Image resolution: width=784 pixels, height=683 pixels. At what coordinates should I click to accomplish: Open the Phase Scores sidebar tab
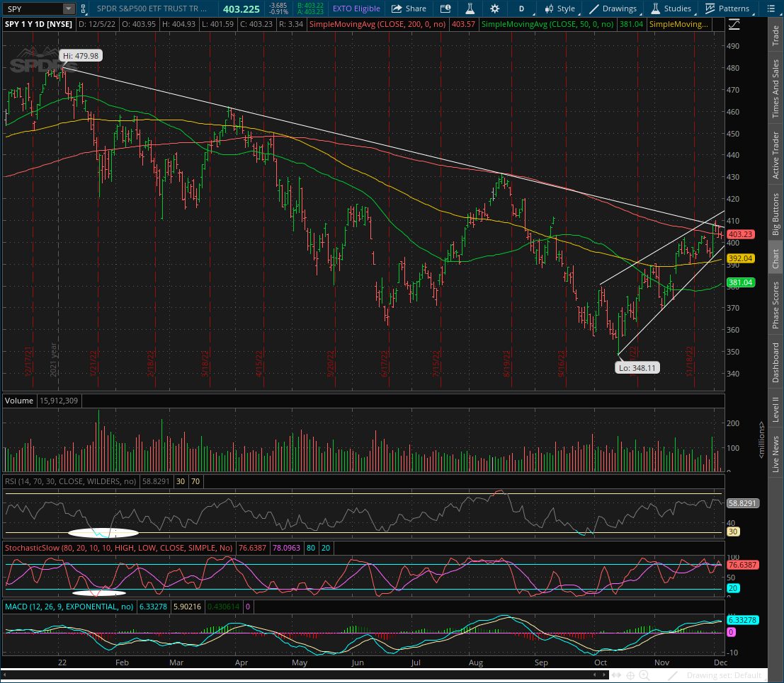pos(776,305)
